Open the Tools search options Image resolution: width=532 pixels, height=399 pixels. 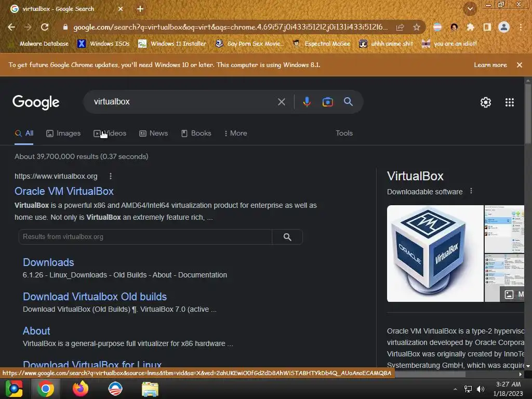click(x=344, y=134)
